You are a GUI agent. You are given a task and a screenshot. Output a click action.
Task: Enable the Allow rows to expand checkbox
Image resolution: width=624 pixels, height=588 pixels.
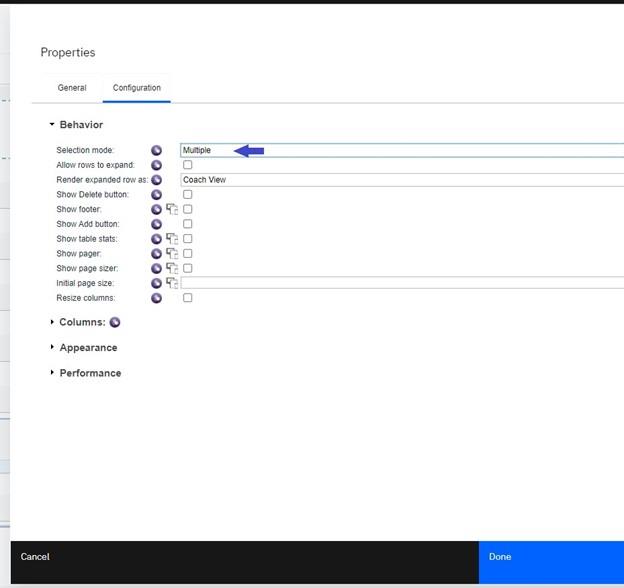[187, 165]
